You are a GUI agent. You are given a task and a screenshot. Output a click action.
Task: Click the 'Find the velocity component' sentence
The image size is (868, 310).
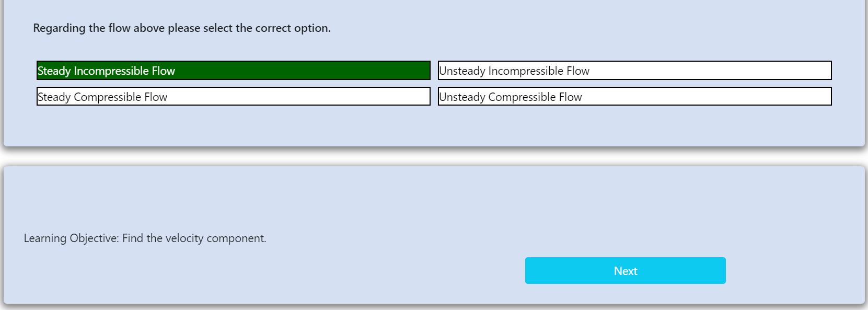pos(194,238)
